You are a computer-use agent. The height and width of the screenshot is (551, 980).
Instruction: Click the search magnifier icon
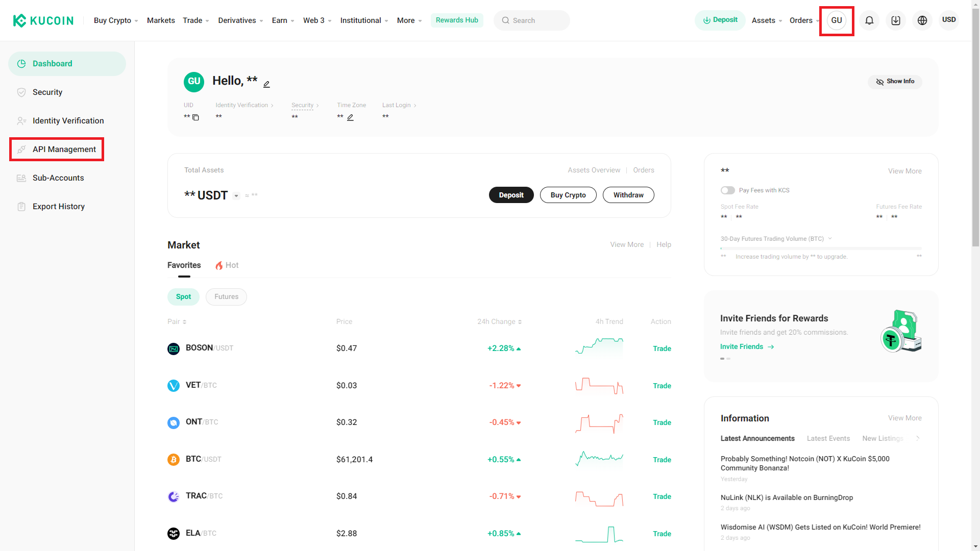click(x=505, y=20)
